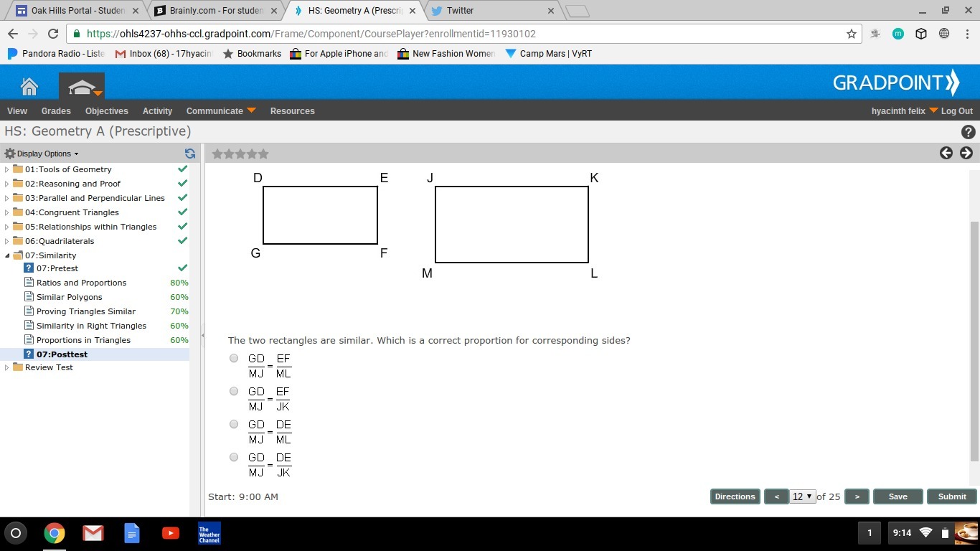Open the graduation cap courses icon
The image size is (980, 551).
(x=82, y=87)
